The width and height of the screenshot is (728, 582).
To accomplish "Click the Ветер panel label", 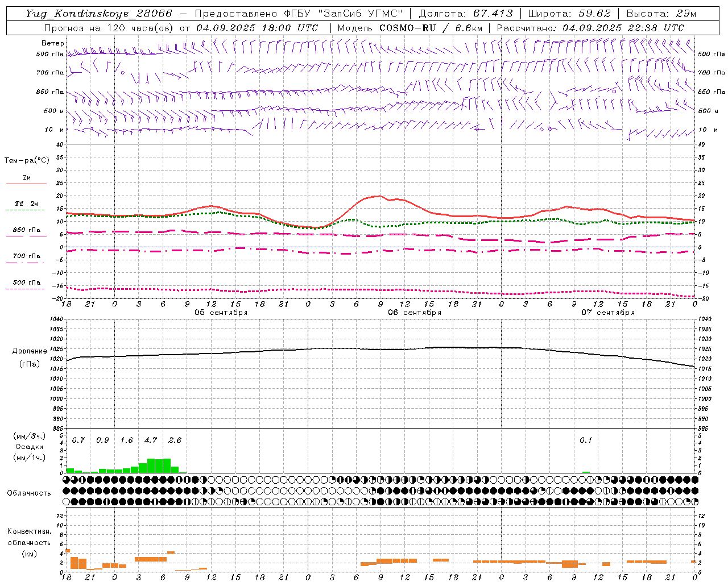I will pos(53,43).
